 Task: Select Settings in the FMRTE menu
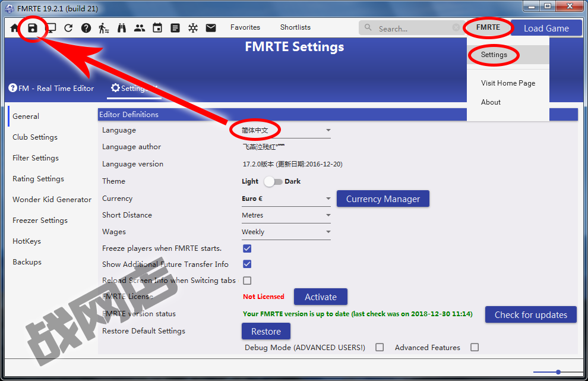click(508, 55)
